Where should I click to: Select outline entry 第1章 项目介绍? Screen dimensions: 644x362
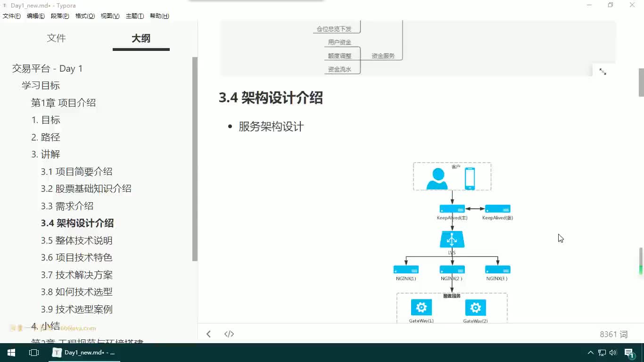click(63, 103)
